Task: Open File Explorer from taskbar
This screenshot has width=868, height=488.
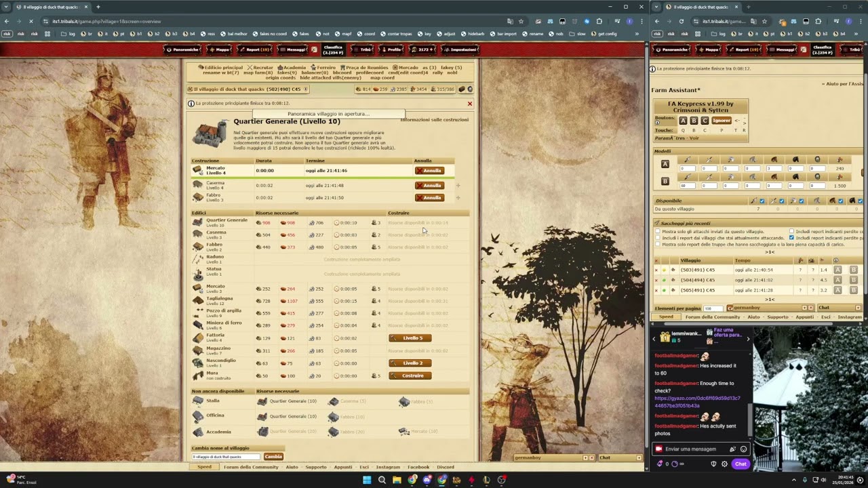Action: pyautogui.click(x=397, y=480)
